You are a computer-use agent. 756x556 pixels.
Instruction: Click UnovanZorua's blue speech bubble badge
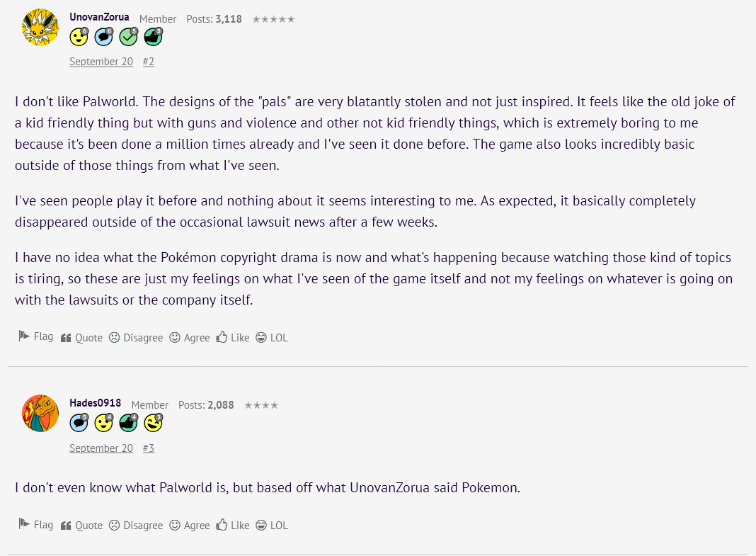point(103,37)
